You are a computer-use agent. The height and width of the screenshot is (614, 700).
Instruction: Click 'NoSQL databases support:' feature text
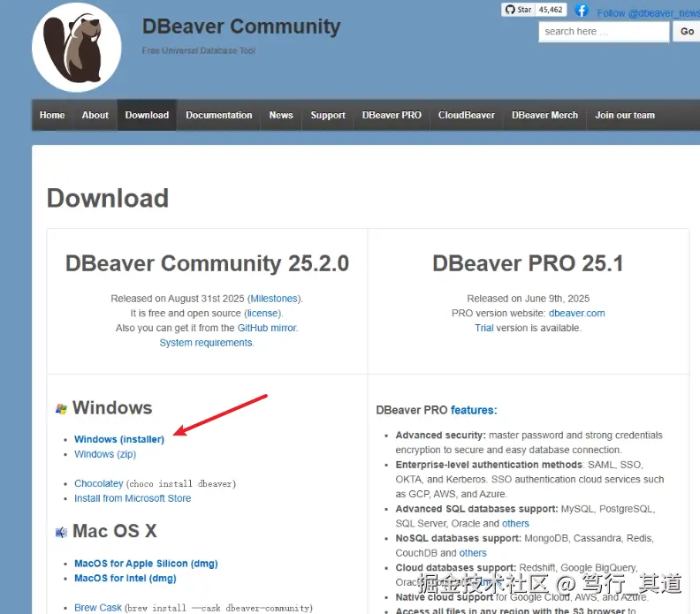[x=458, y=538]
